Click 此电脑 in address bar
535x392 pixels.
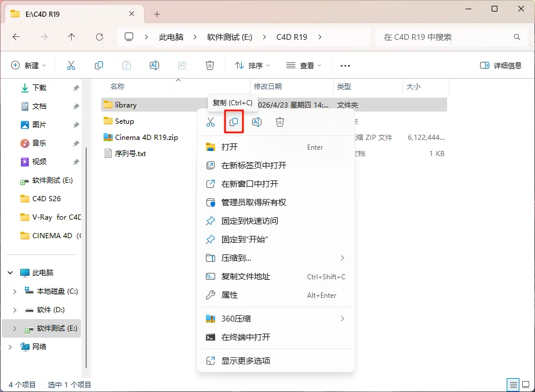(171, 37)
